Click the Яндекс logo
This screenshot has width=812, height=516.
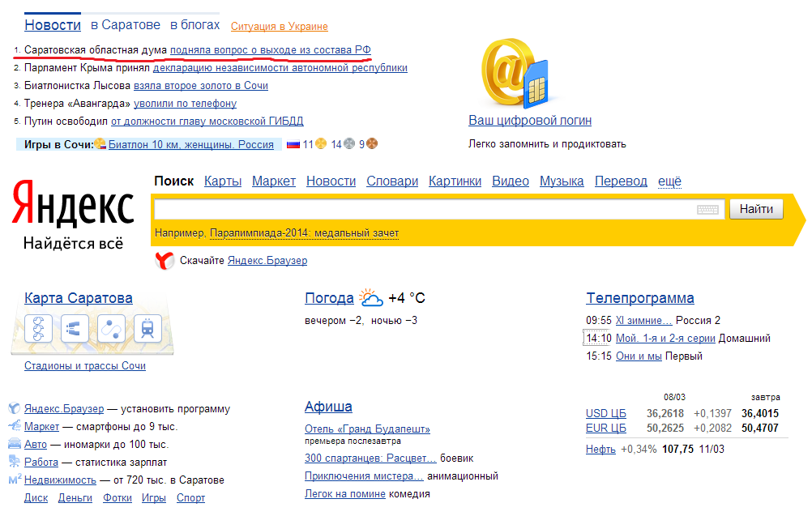tap(73, 204)
